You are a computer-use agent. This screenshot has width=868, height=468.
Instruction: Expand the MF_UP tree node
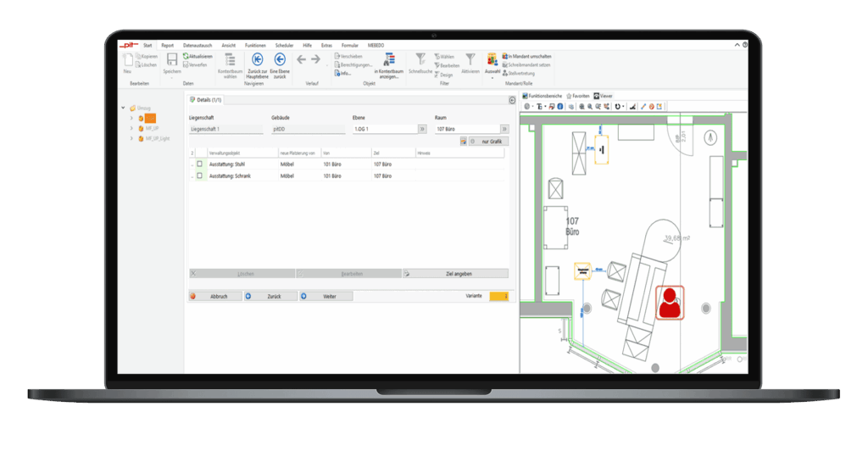(131, 128)
